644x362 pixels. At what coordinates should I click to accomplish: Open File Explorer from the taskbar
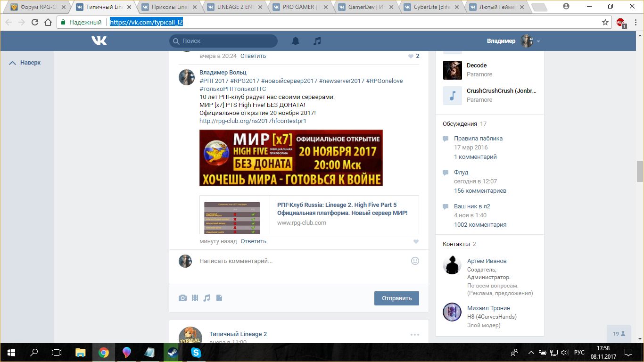pos(81,353)
